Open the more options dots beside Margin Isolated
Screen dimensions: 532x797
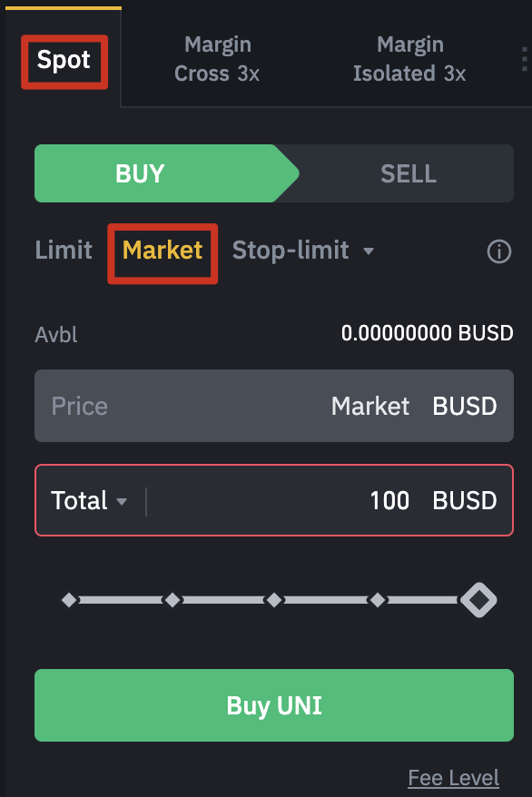click(525, 60)
